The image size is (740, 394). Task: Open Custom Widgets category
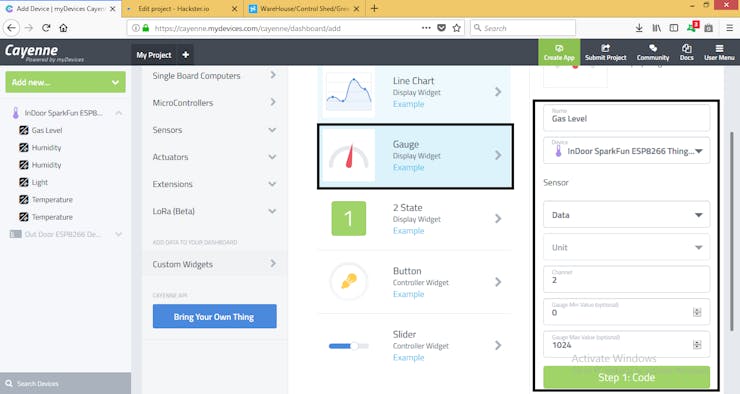click(215, 264)
